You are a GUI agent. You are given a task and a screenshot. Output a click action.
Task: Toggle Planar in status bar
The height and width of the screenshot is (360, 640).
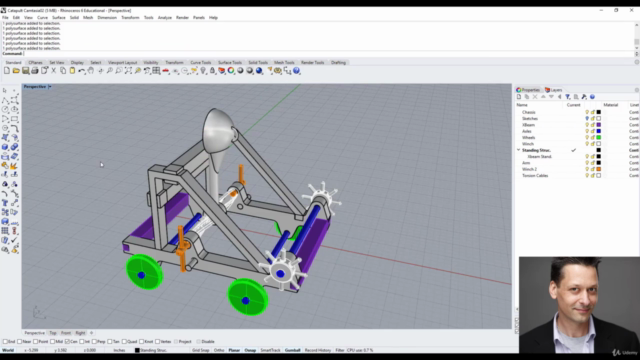[x=234, y=350]
